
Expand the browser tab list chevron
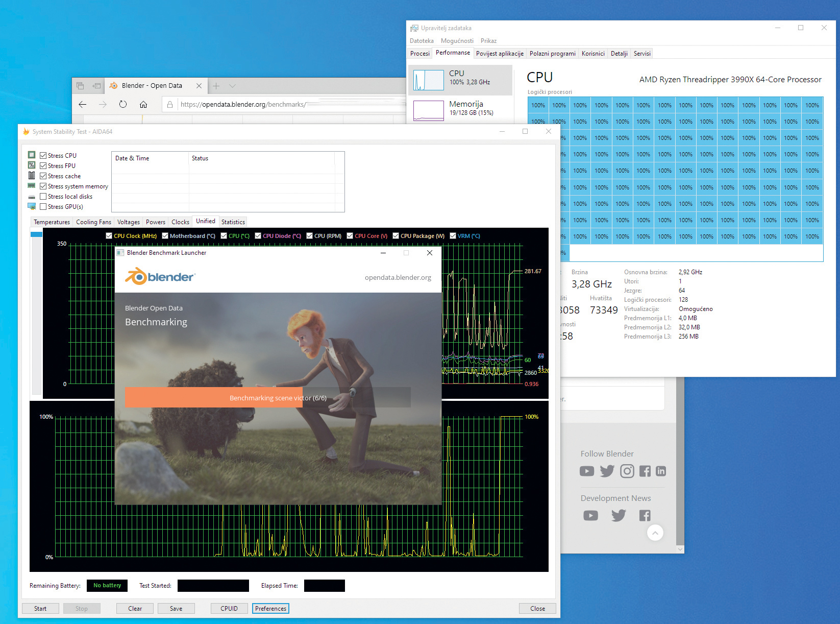point(232,86)
